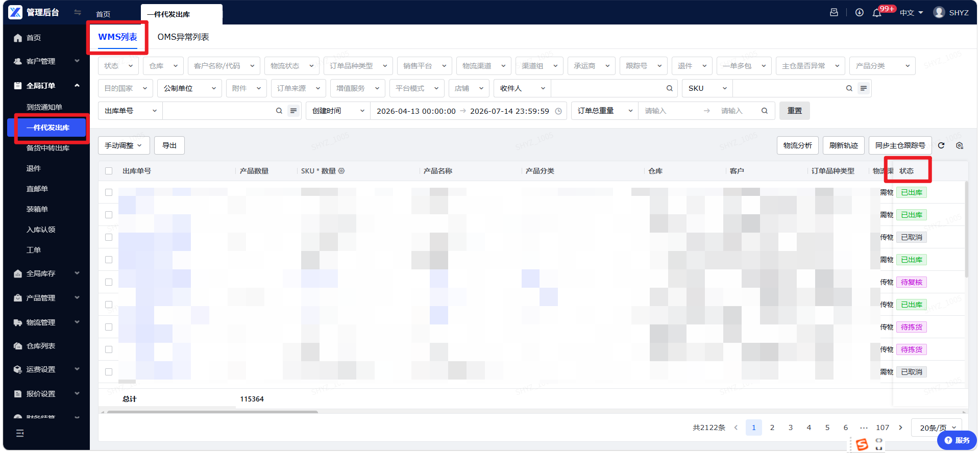This screenshot has height=453, width=980.
Task: Click the 首页 home icon in sidebar
Action: [x=18, y=38]
